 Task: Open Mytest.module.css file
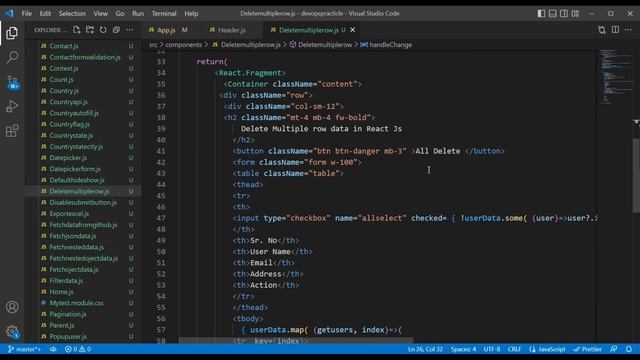tap(76, 303)
